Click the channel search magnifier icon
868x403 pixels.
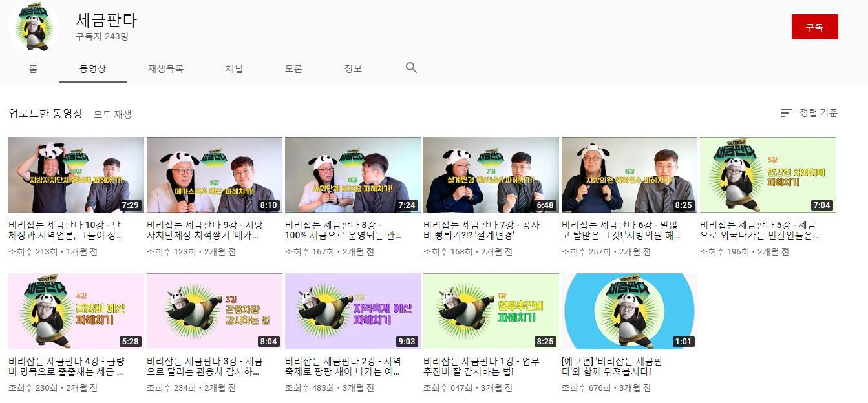pos(411,68)
